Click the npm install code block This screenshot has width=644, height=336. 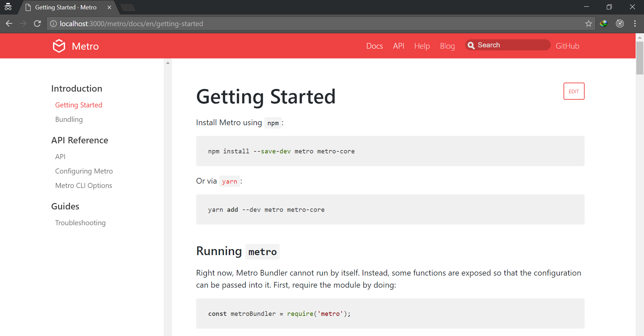point(390,151)
